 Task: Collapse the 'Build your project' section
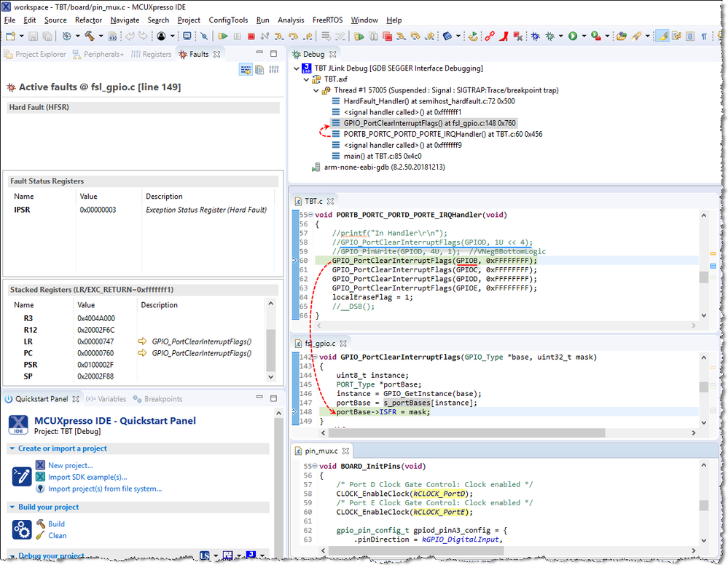point(12,507)
